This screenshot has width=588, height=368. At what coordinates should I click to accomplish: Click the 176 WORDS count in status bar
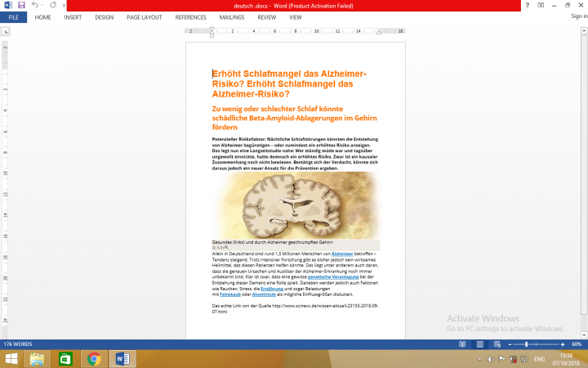(18, 344)
